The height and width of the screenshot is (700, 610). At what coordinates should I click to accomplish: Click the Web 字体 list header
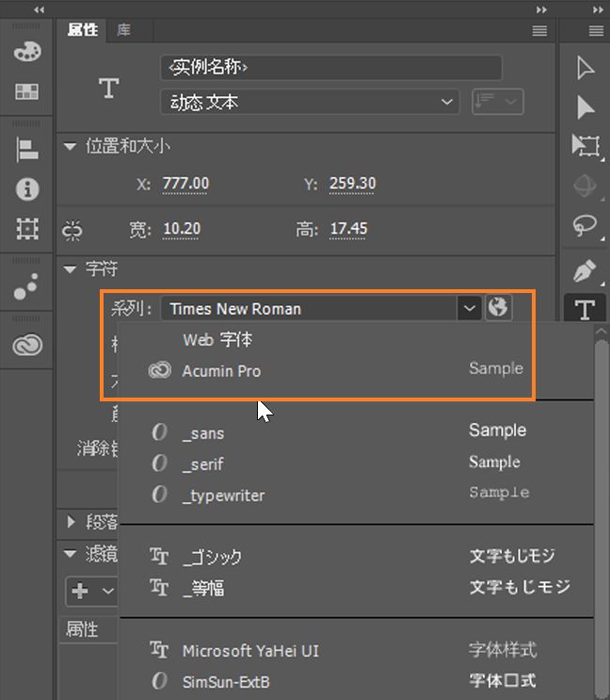tap(217, 340)
